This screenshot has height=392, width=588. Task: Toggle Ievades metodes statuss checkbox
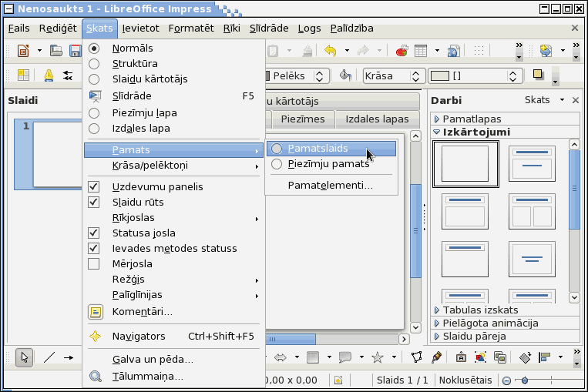(x=94, y=248)
